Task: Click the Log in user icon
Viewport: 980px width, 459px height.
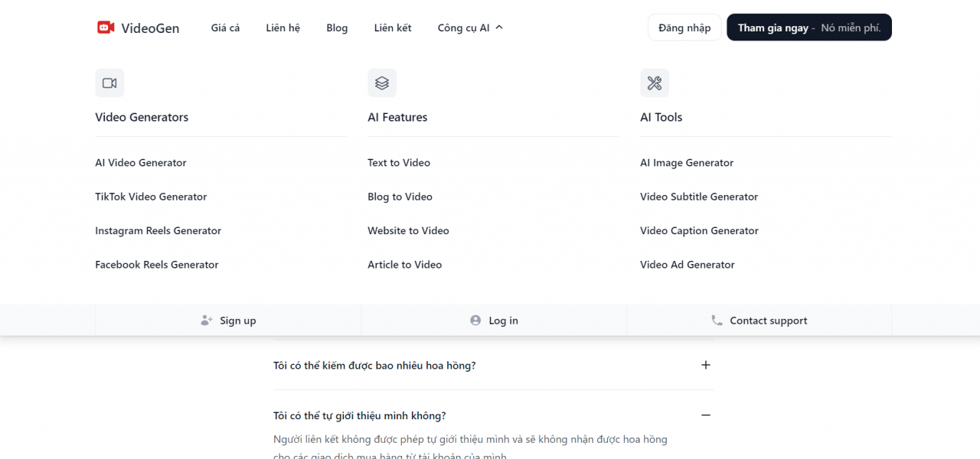Action: tap(475, 321)
